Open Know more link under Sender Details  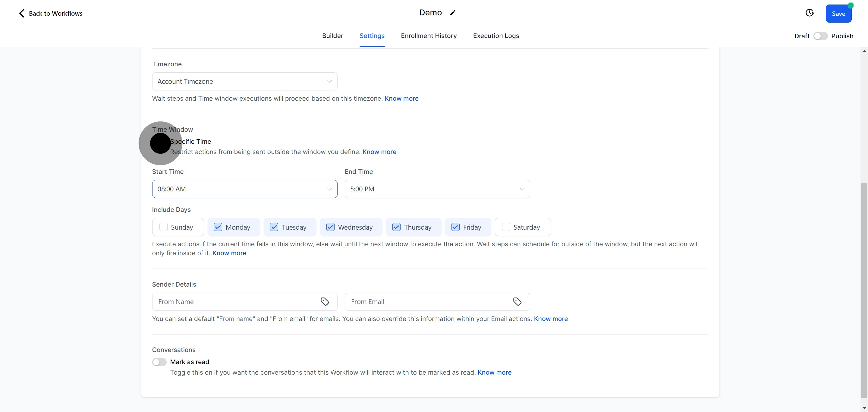coord(551,319)
